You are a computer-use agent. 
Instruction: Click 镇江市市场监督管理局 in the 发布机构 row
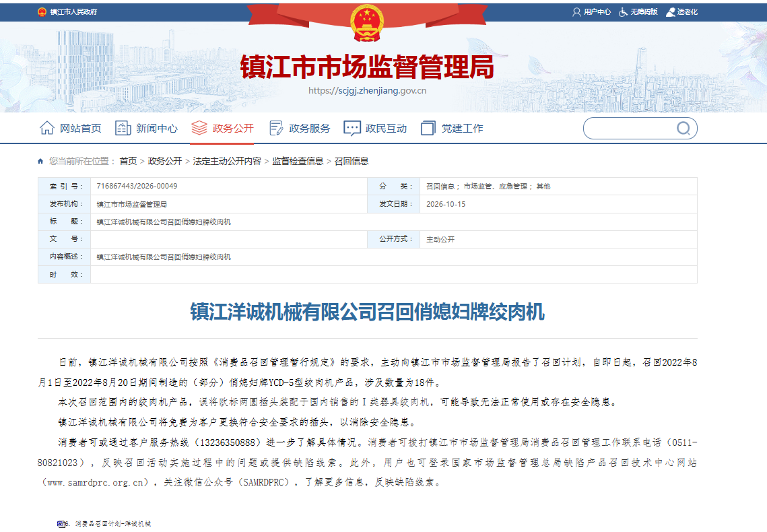131,205
